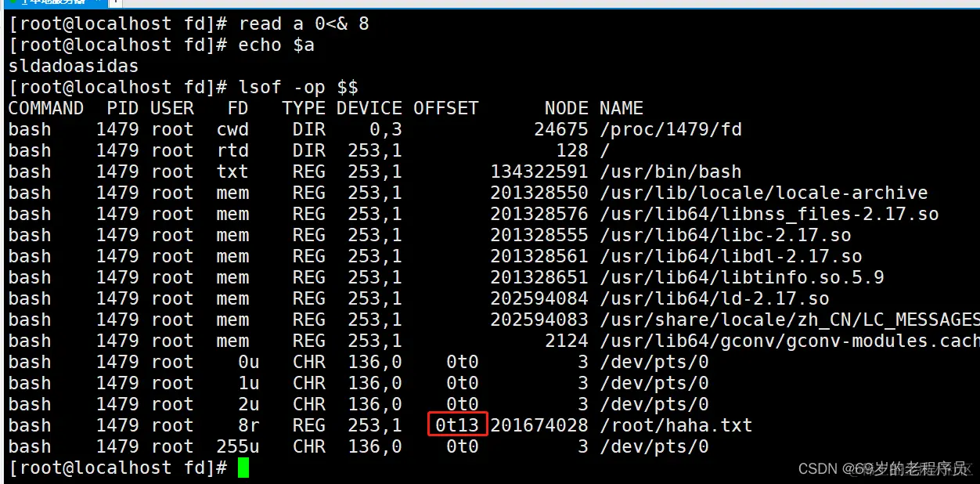This screenshot has height=484, width=980.
Task: Click the libnss_files-2.17.so path
Action: 769,215
